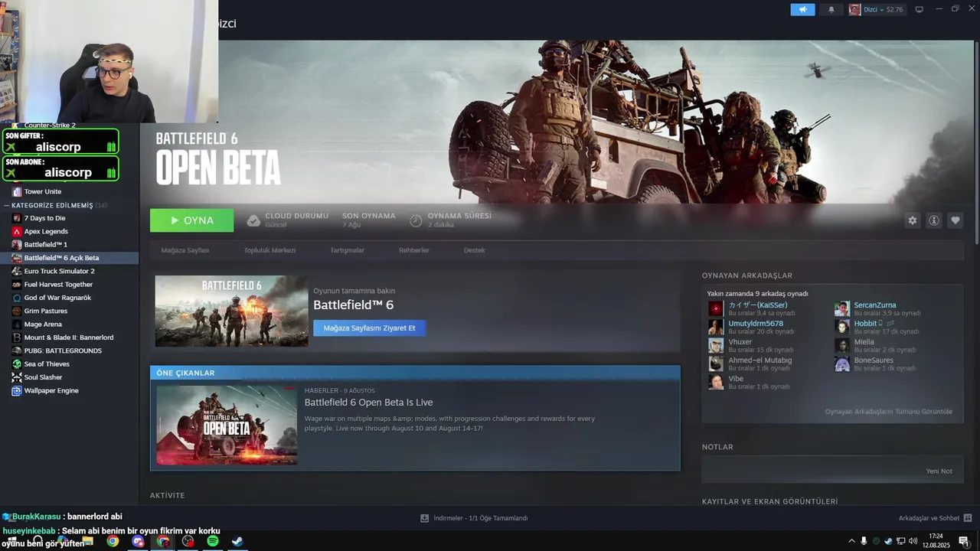Screen dimensions: 980x551
Task: Click the Oynama Süresi clock icon
Action: 416,220
